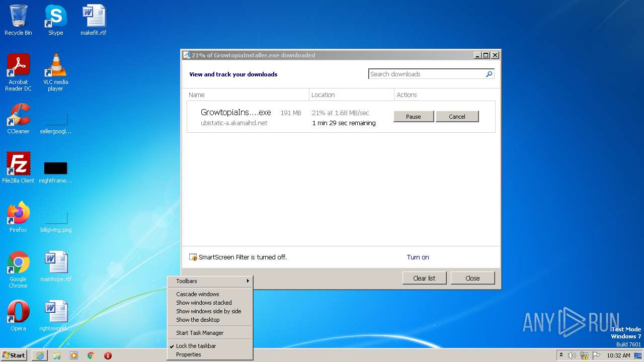Select the rightsworld... document icon
The height and width of the screenshot is (362, 644).
55,316
